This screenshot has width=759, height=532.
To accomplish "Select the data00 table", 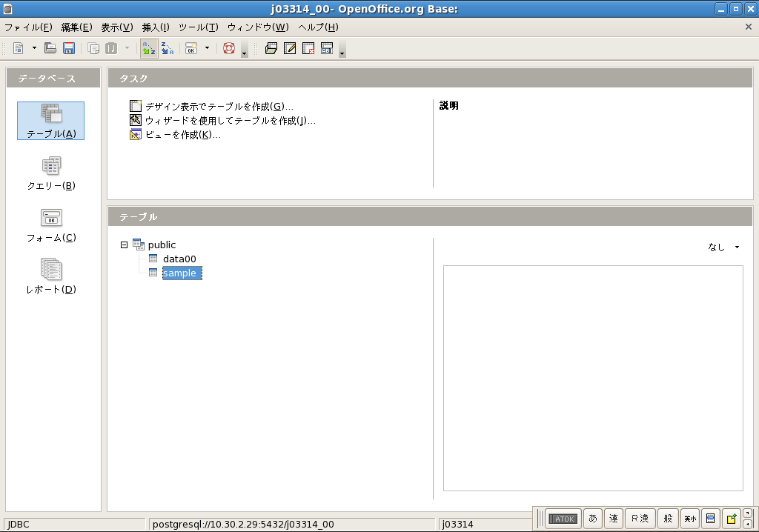I will (179, 259).
